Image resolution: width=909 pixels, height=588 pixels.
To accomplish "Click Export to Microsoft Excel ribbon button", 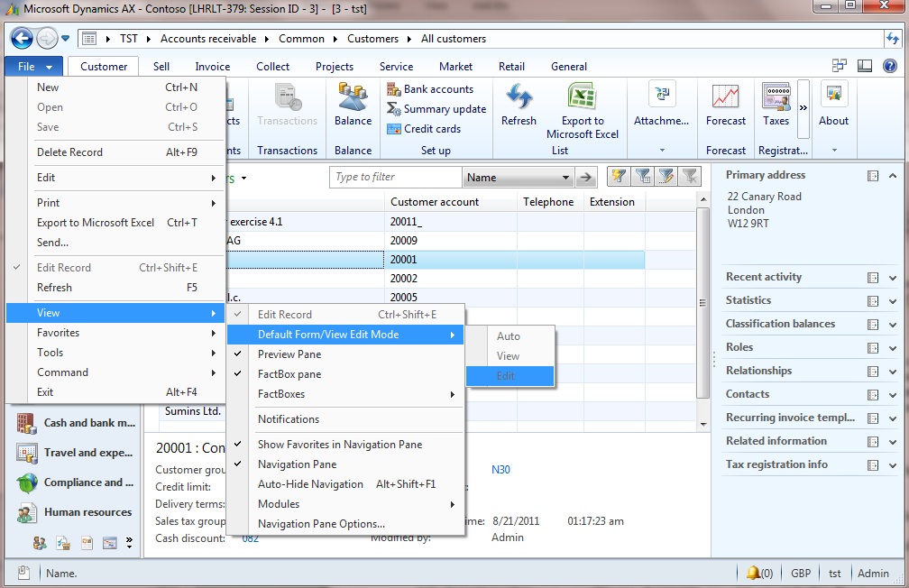I will 583,111.
